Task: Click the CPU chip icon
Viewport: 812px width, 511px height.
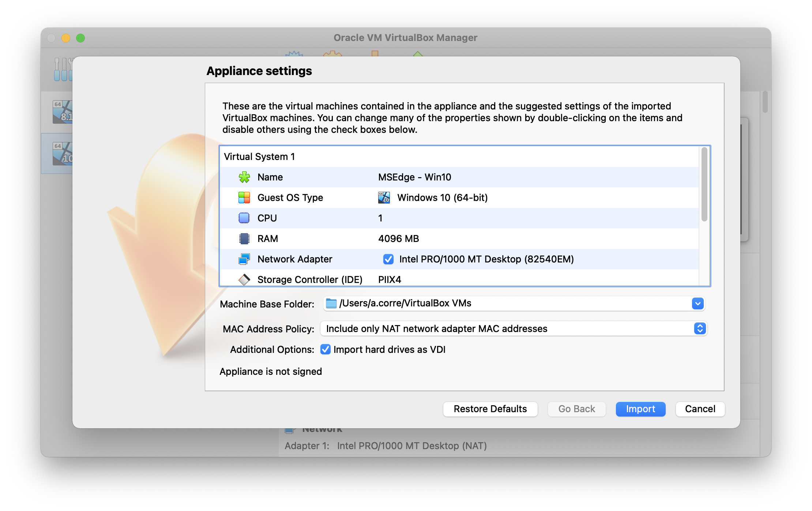Action: [244, 218]
